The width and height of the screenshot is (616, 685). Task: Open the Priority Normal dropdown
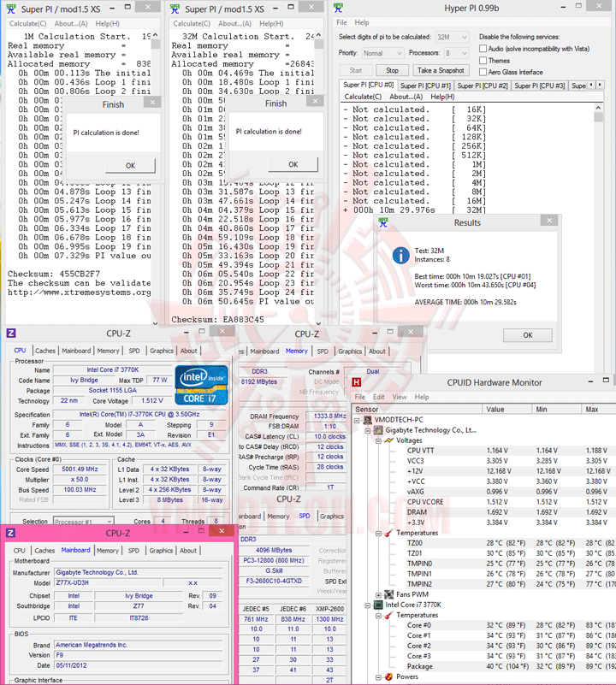coord(382,53)
